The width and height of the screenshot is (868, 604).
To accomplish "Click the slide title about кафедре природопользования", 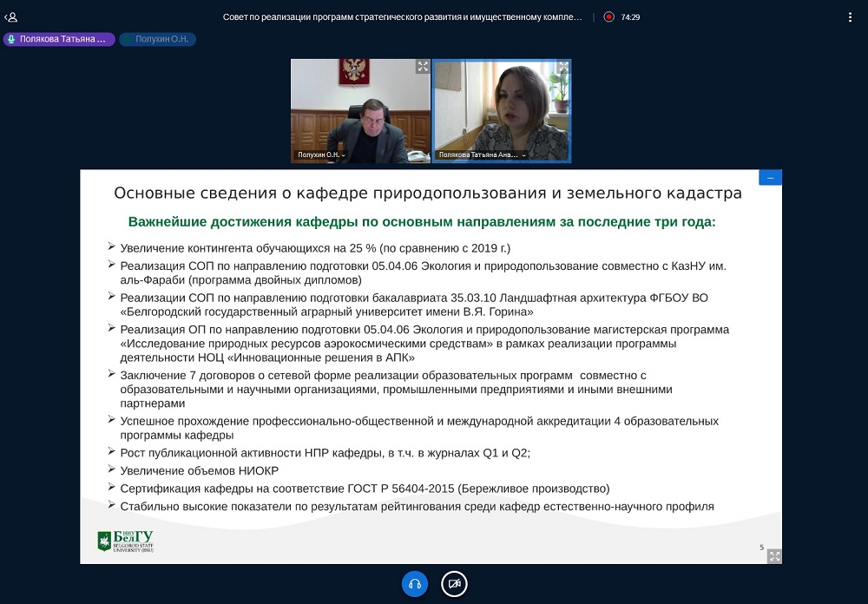I will (428, 192).
